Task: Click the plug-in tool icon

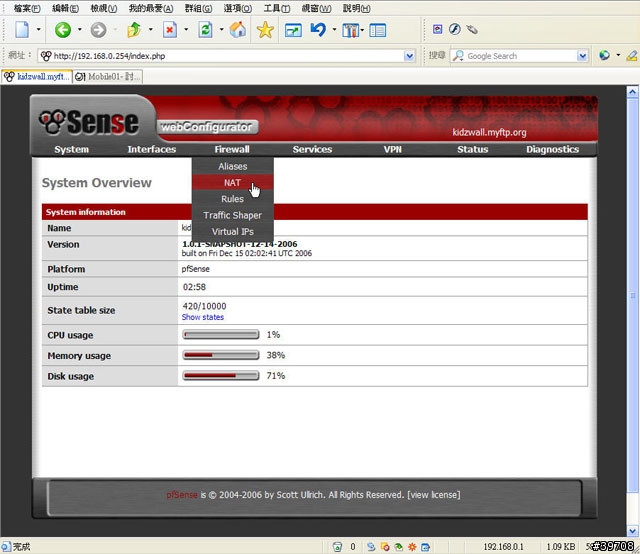Action: pyautogui.click(x=472, y=29)
